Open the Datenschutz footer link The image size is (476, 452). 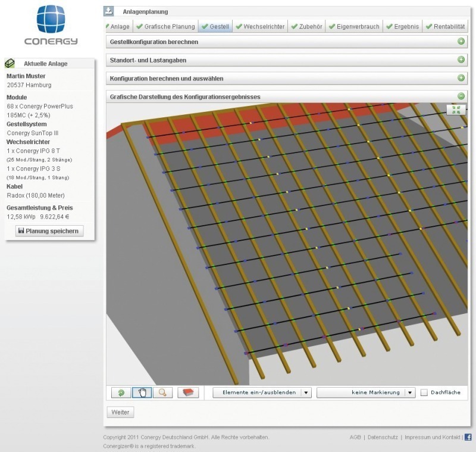[383, 437]
